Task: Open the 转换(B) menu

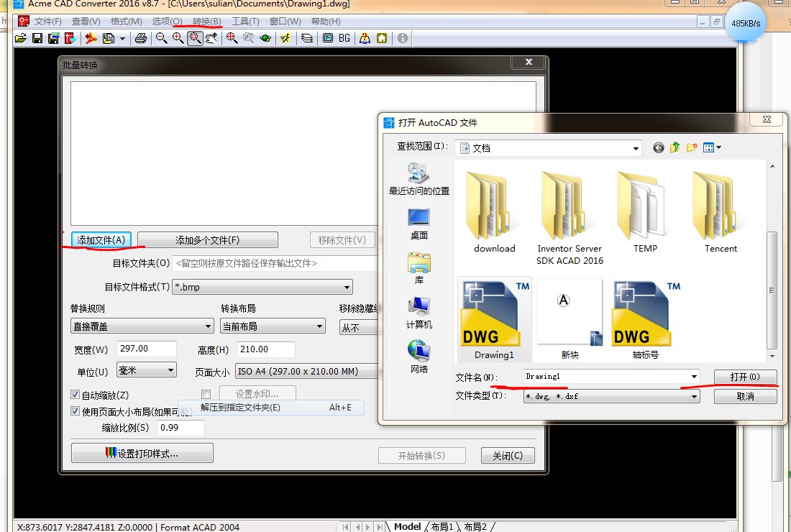Action: point(207,22)
